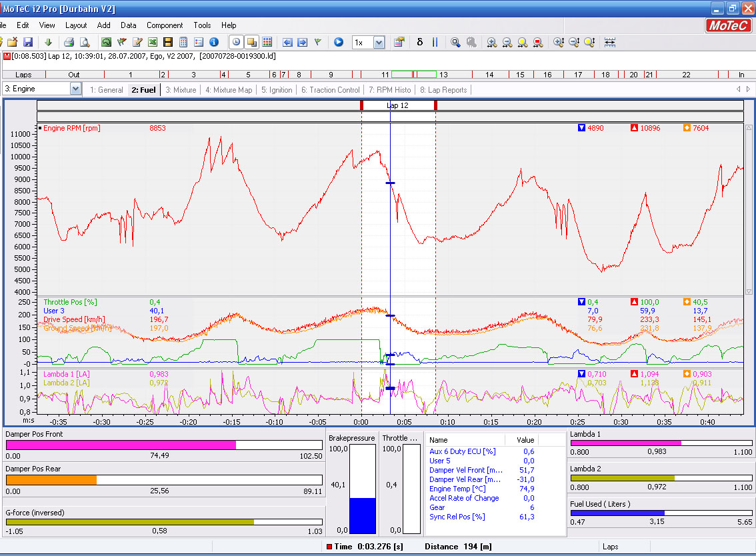The image size is (756, 556).
Task: Select the Out lap segment
Action: 74,75
